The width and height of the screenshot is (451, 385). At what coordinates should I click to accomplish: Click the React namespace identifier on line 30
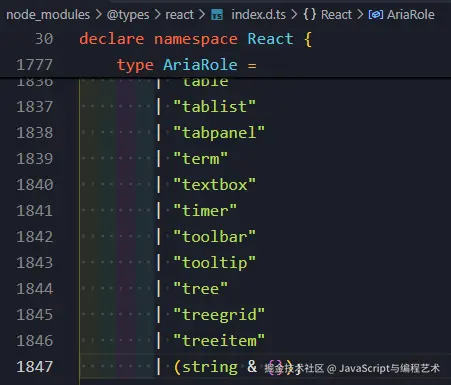click(270, 39)
